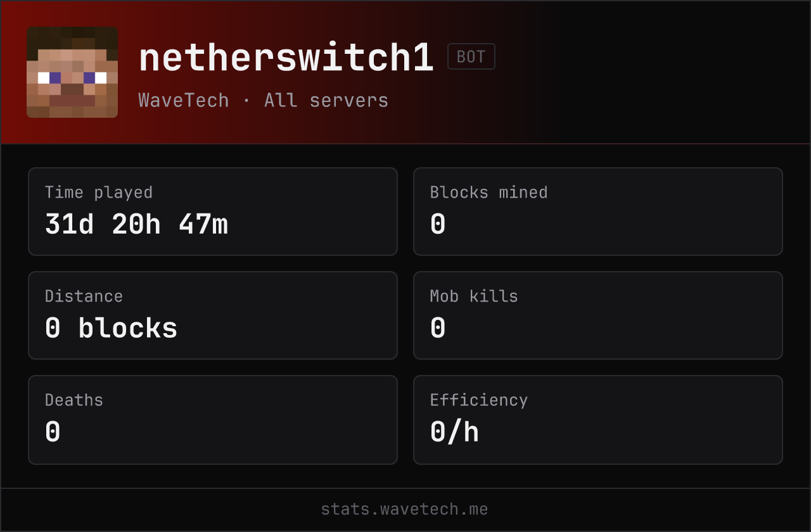Click the 0 blocks distance value

coord(112,328)
